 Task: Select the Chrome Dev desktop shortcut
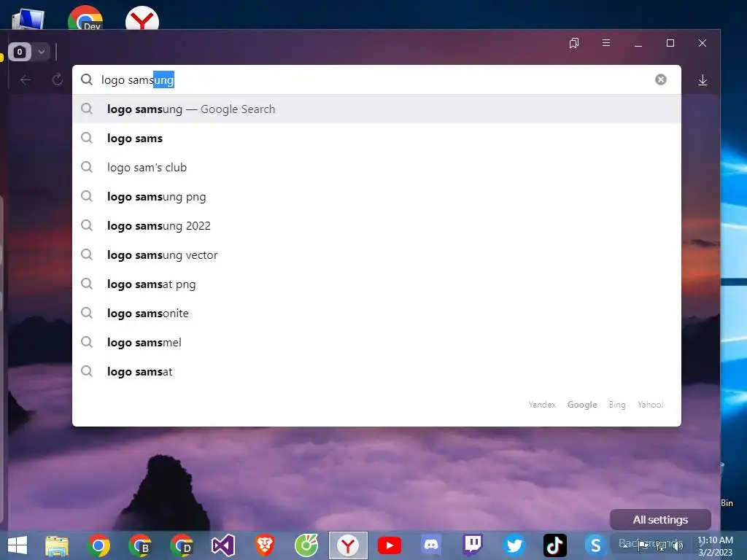[x=85, y=17]
